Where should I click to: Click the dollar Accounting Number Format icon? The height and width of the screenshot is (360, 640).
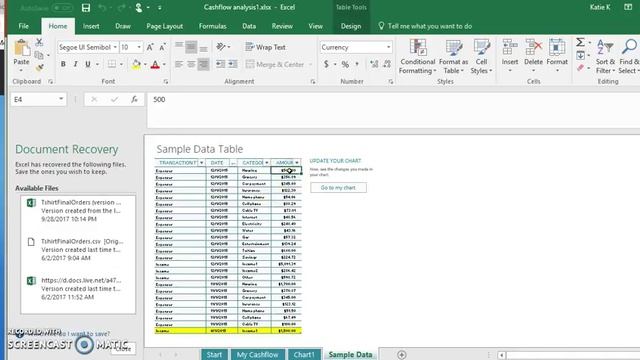(x=326, y=64)
